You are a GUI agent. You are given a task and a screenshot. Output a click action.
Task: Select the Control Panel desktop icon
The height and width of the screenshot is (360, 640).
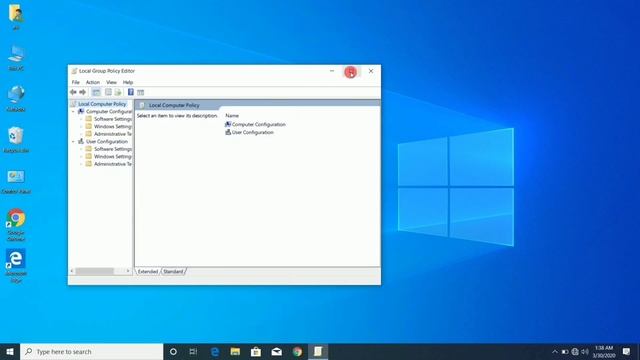[16, 182]
